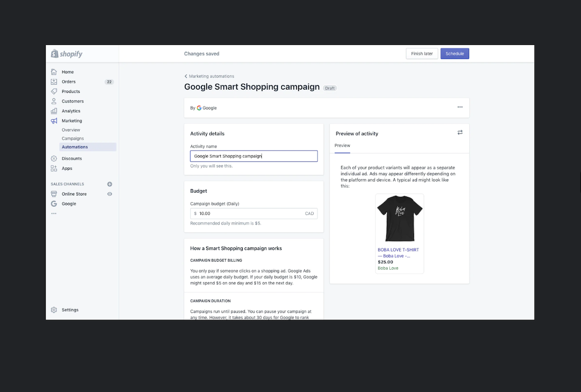Click the Campaign budget input field

coord(254,213)
